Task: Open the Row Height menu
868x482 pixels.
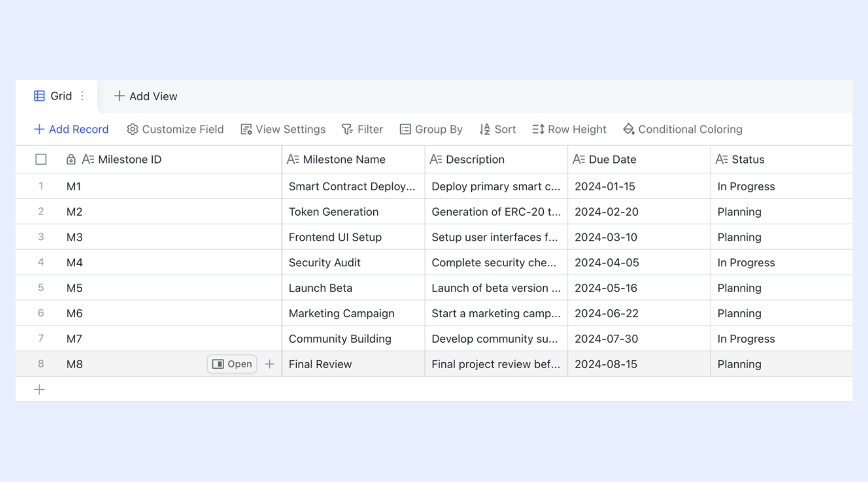Action: (569, 129)
